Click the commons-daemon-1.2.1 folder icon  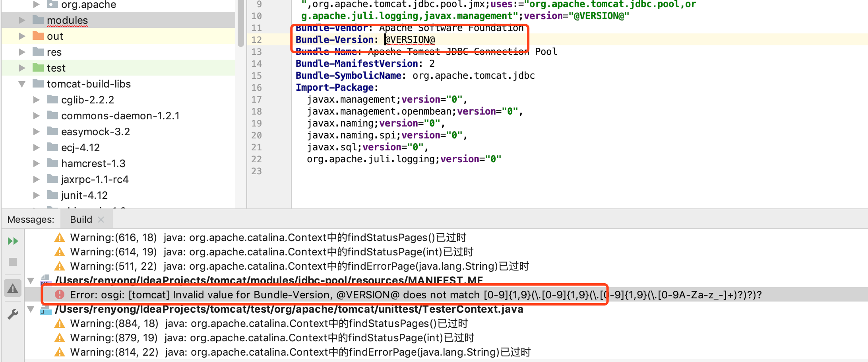coord(52,115)
